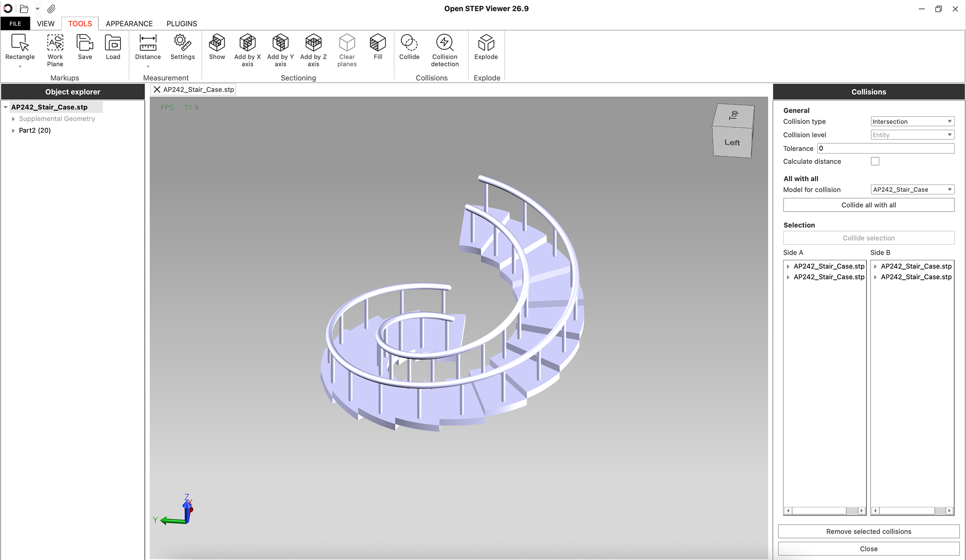Expand Part2 (20) tree node
This screenshot has height=560, width=966.
pyautogui.click(x=13, y=131)
